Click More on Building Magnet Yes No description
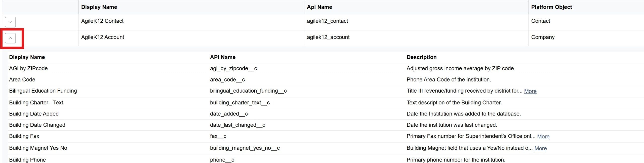 tap(540, 148)
